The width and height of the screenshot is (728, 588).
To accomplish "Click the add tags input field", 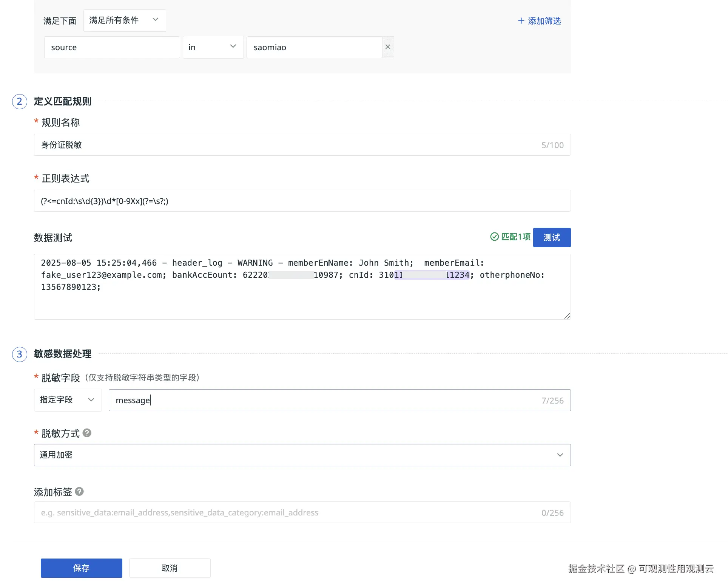I will [287, 512].
